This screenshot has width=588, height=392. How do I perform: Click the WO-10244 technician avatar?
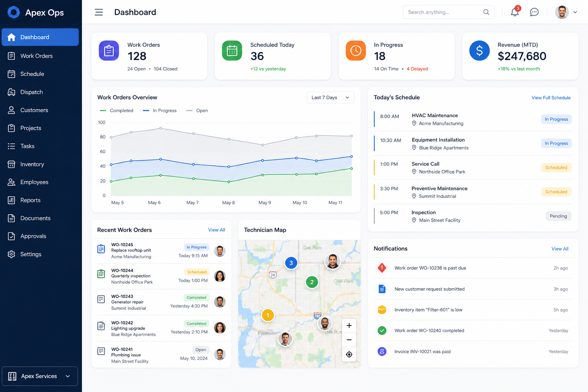220,276
